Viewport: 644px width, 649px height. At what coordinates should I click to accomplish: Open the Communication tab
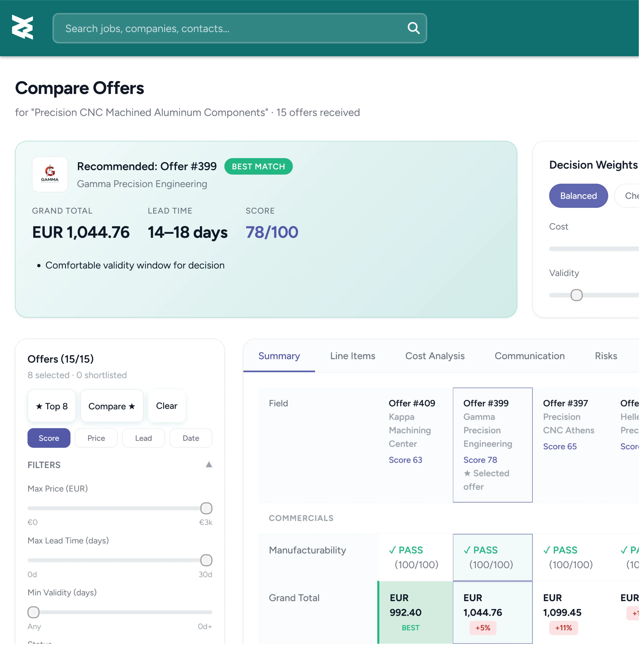529,356
